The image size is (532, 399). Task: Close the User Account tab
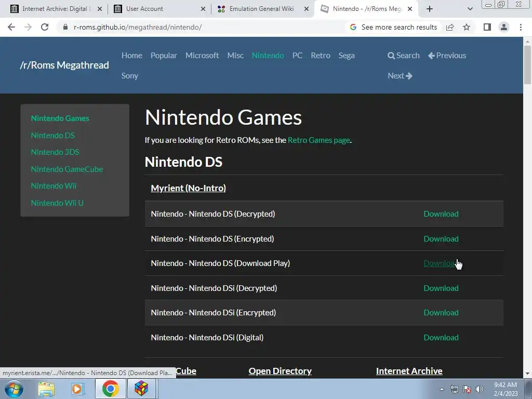[203, 9]
